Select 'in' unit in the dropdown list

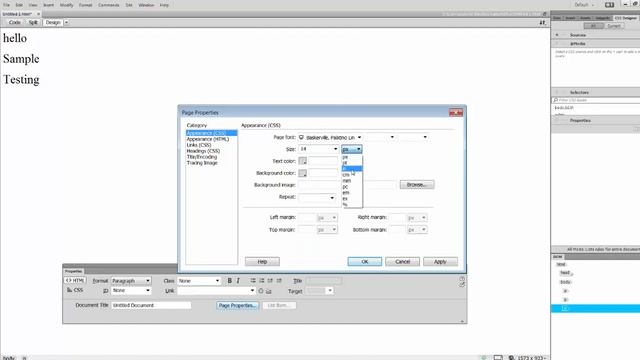click(352, 169)
